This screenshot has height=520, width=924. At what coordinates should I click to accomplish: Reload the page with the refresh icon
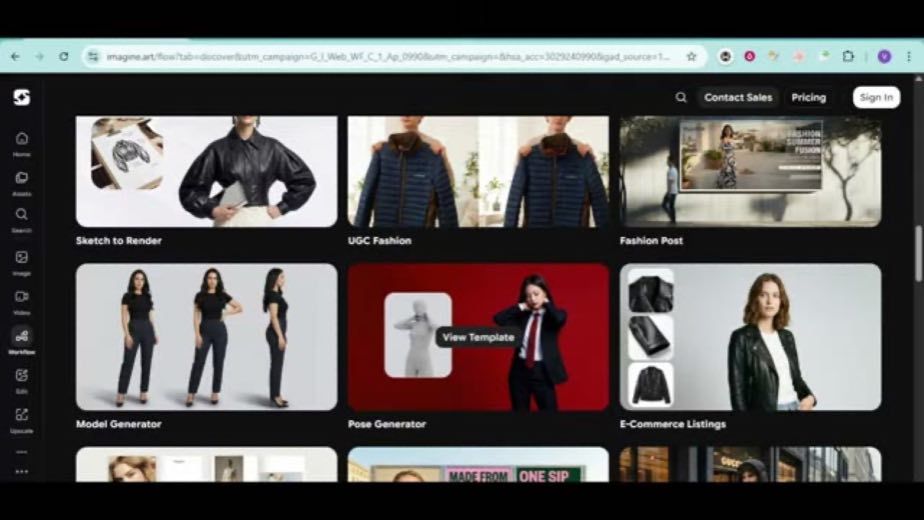click(64, 57)
